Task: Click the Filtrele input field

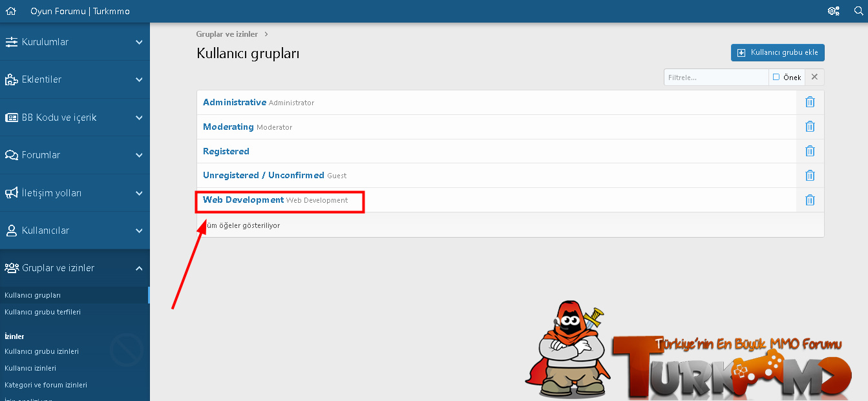Action: coord(715,77)
